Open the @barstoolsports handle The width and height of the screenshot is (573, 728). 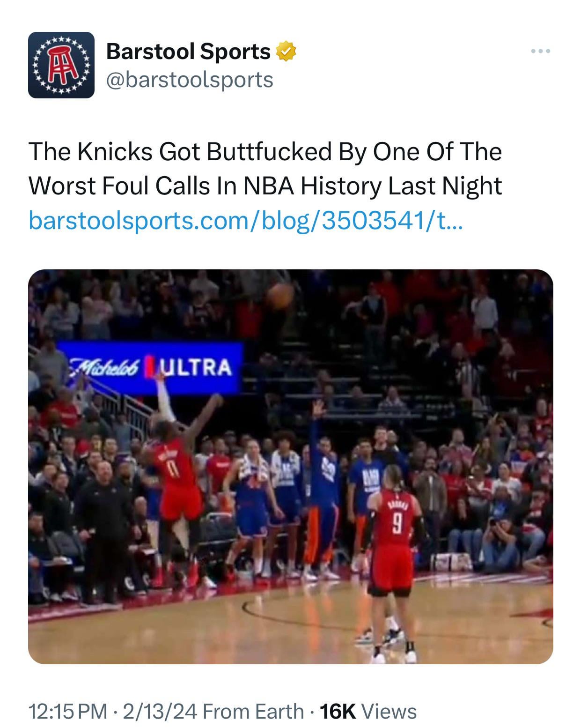tap(190, 80)
